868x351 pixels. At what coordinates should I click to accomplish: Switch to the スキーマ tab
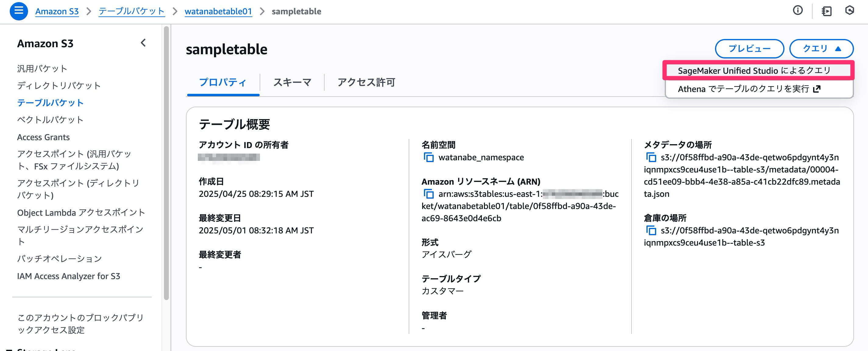point(292,82)
